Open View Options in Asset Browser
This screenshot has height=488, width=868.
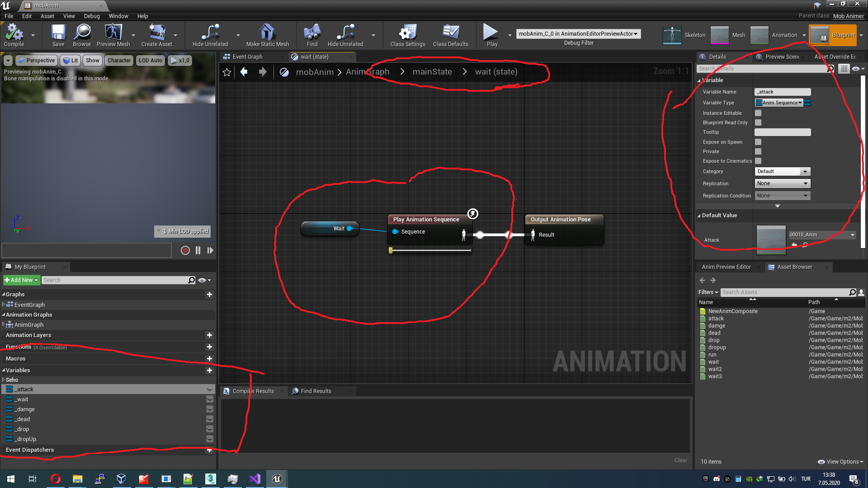(x=841, y=462)
